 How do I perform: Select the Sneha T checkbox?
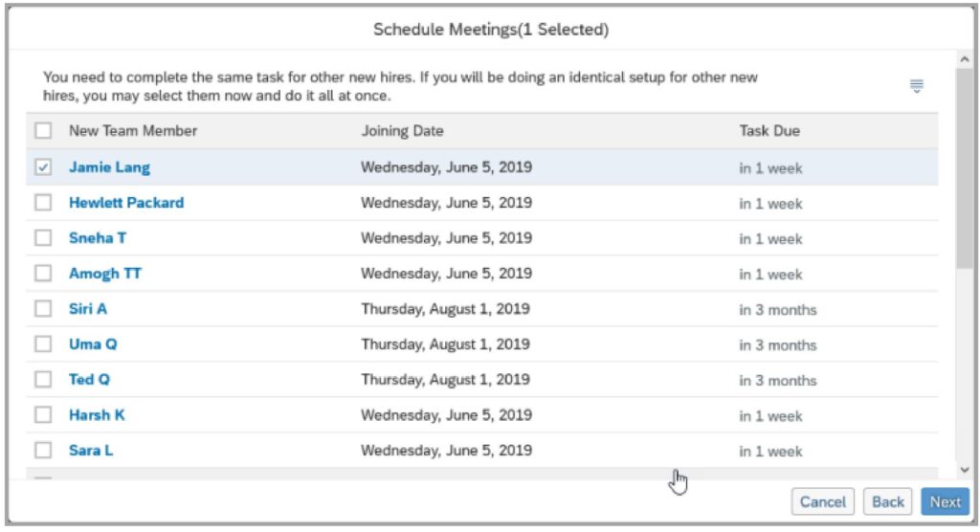pos(43,237)
